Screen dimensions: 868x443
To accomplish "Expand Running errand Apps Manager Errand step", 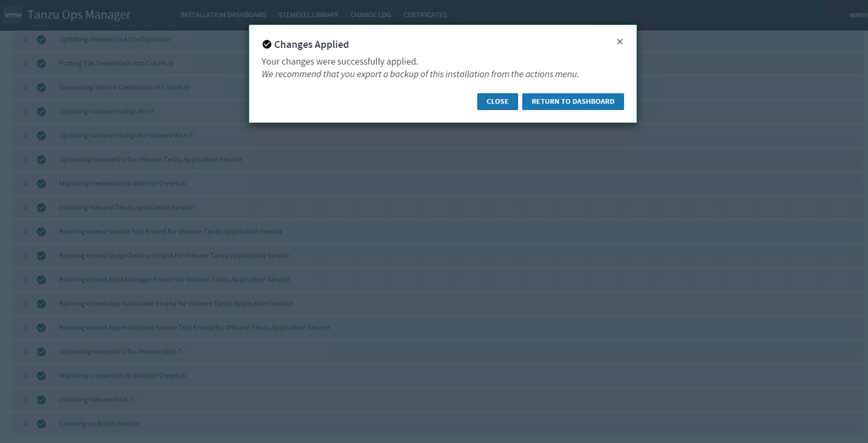I will (x=25, y=280).
